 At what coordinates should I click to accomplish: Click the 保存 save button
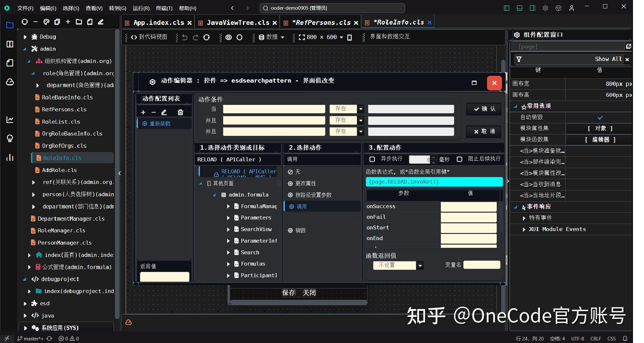click(x=288, y=292)
